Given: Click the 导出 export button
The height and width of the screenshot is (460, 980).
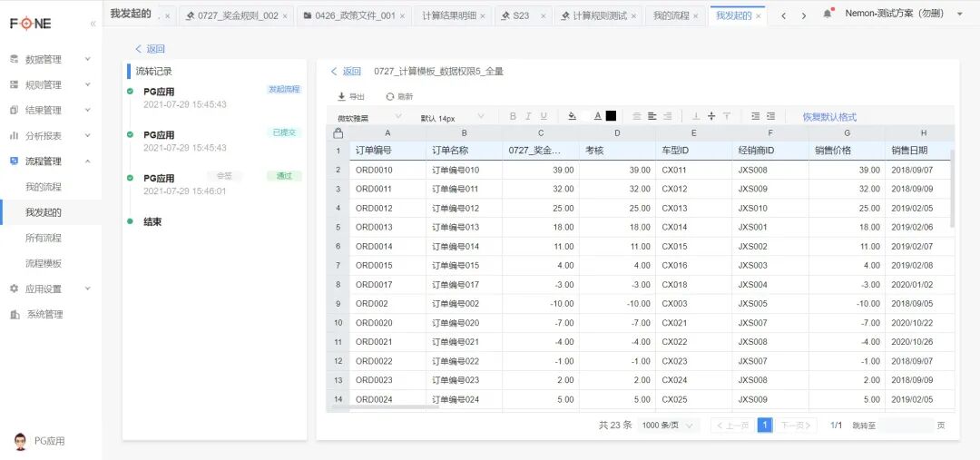Looking at the screenshot, I should (350, 97).
